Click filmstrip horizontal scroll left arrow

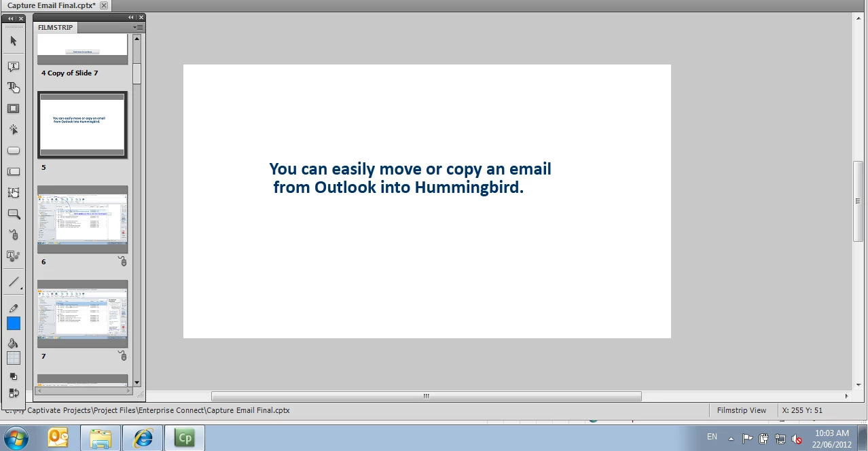tap(40, 391)
